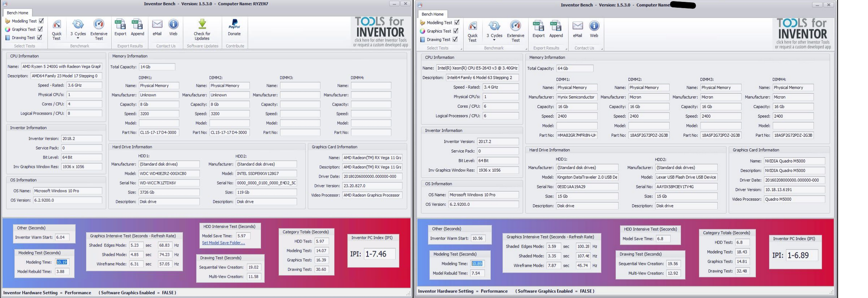Uncheck Modelling Test checkbox in left window
This screenshot has width=868, height=298.
[x=41, y=21]
